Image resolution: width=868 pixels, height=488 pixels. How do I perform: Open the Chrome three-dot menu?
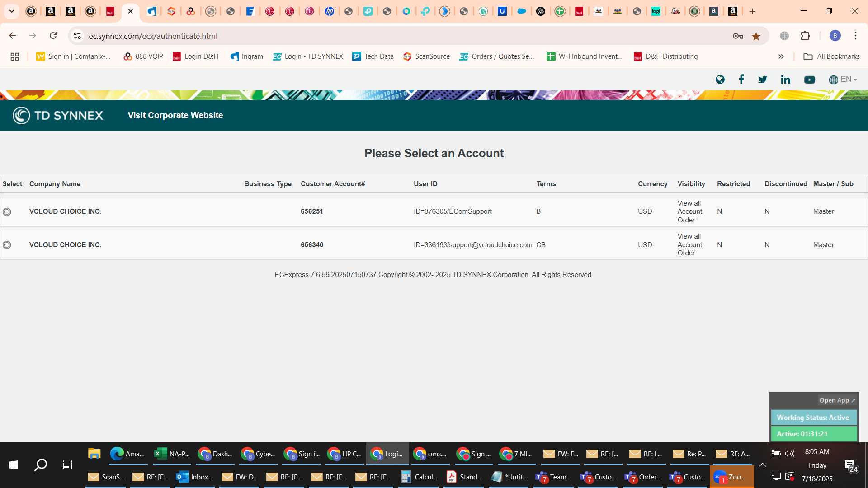pyautogui.click(x=855, y=36)
